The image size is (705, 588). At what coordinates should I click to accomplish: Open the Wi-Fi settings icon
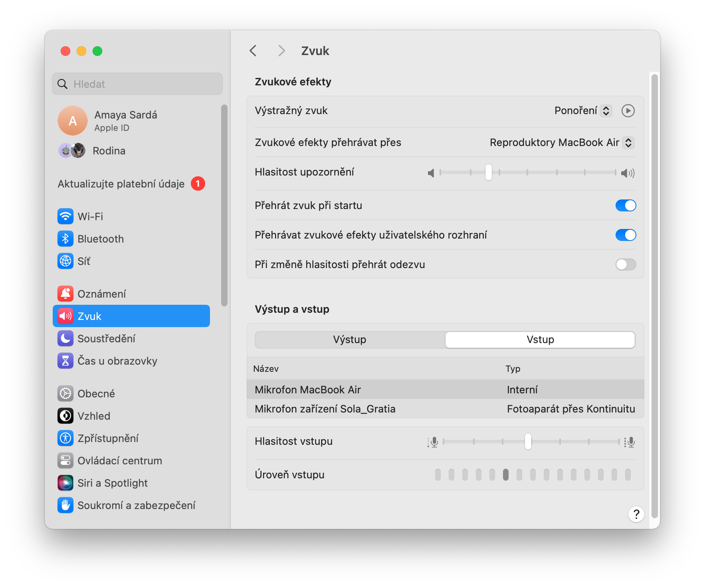tap(65, 217)
